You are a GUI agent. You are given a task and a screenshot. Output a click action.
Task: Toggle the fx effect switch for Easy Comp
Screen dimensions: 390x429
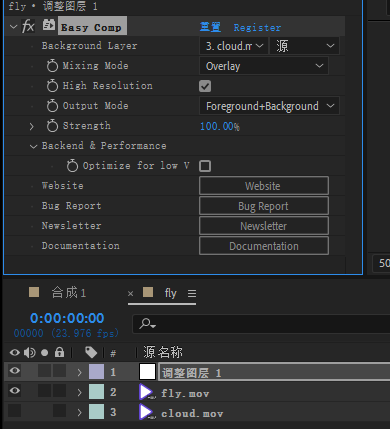[x=28, y=26]
